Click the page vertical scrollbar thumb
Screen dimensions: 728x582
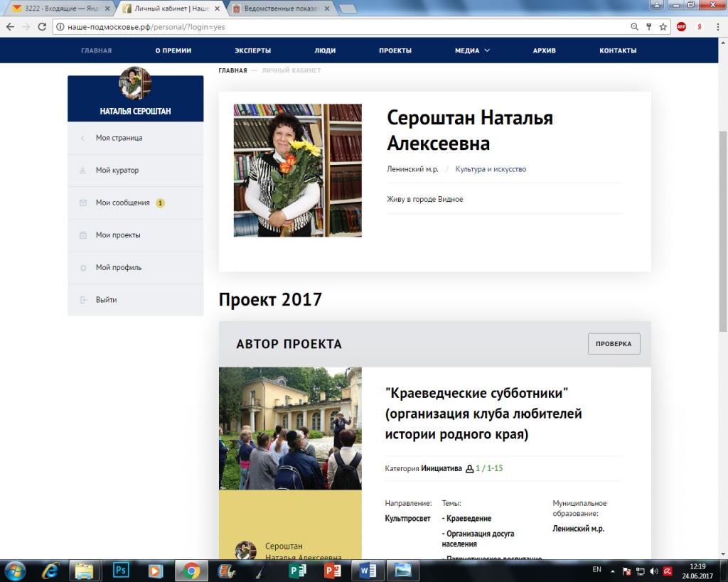pyautogui.click(x=723, y=232)
